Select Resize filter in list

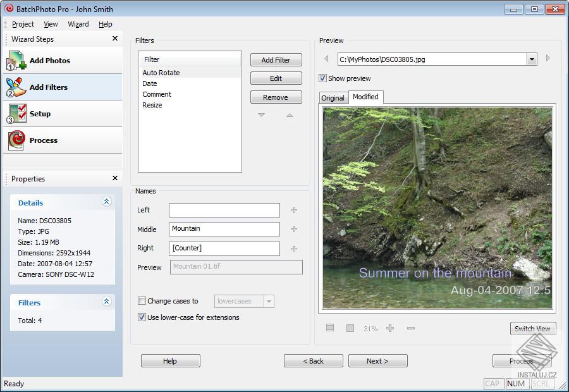tap(190, 105)
